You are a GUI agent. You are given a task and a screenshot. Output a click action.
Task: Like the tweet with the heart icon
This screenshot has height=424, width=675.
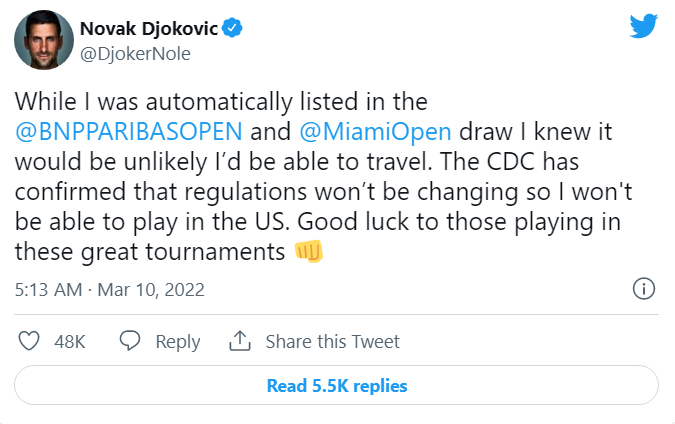pos(29,341)
